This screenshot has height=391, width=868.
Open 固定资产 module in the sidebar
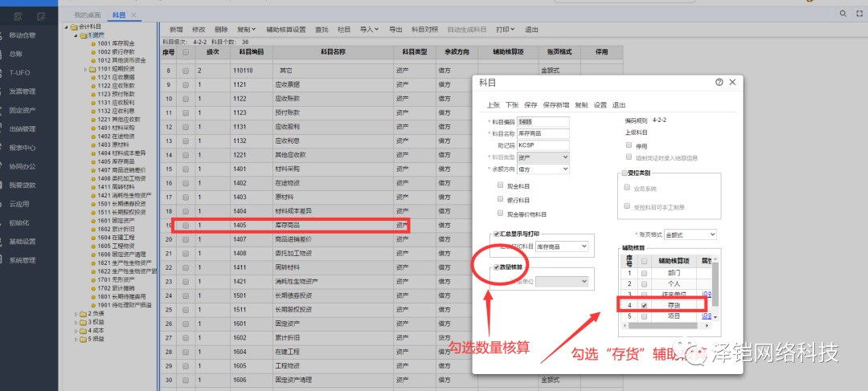[22, 110]
